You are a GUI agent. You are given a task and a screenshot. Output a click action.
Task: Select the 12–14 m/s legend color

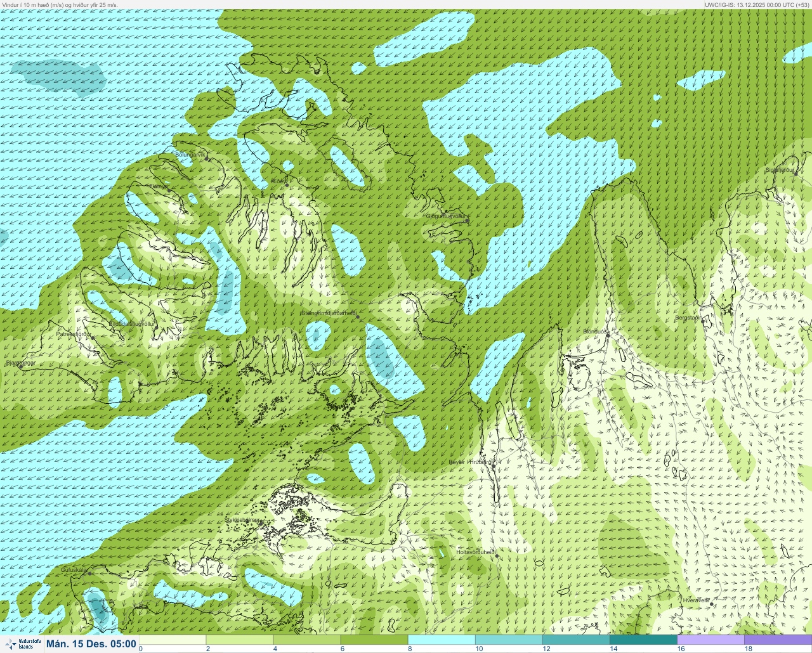[x=576, y=640]
